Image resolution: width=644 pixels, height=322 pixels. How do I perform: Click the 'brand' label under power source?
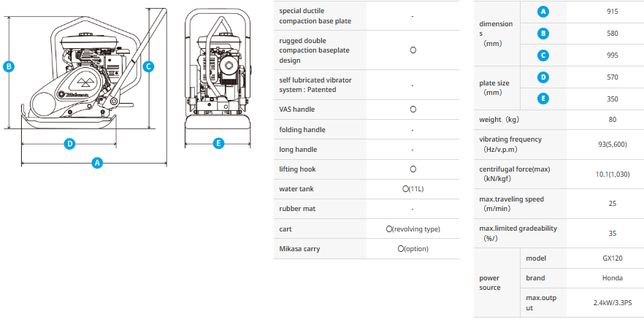click(x=536, y=278)
